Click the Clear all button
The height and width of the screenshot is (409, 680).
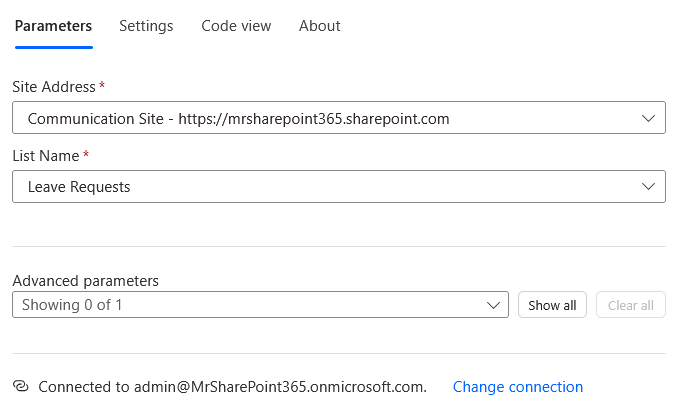(631, 305)
